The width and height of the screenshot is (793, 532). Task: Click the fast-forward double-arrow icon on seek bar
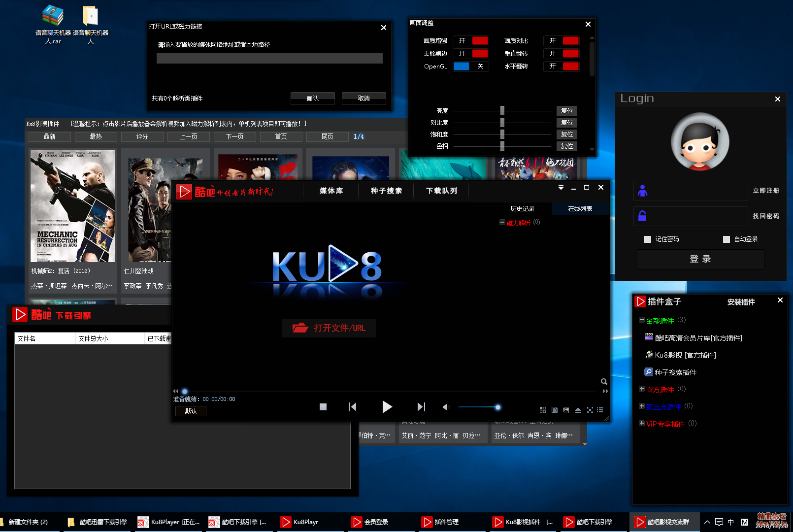click(605, 391)
